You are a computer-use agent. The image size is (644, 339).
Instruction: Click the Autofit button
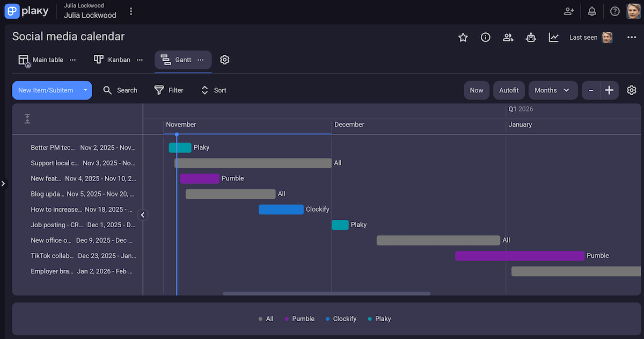[x=509, y=90]
